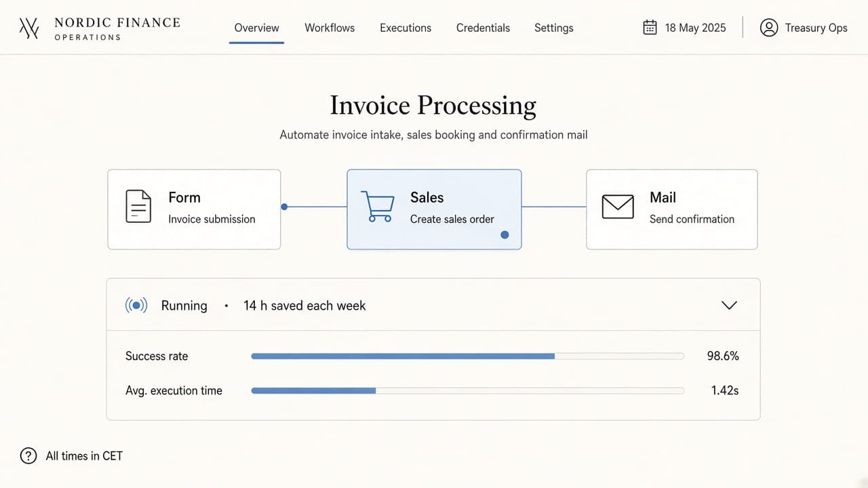868x488 pixels.
Task: Click the "Send confirmation" text
Action: click(692, 219)
